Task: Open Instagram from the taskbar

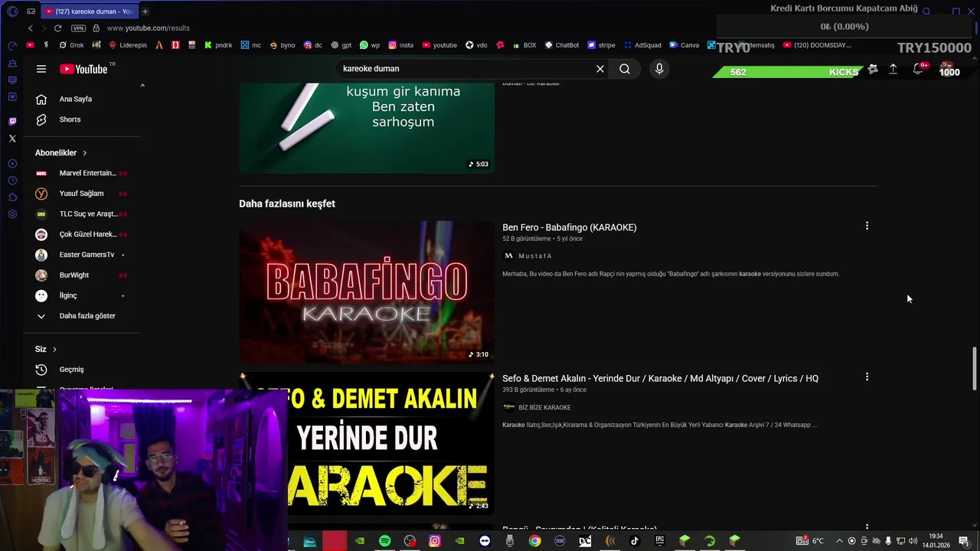Action: pyautogui.click(x=435, y=541)
